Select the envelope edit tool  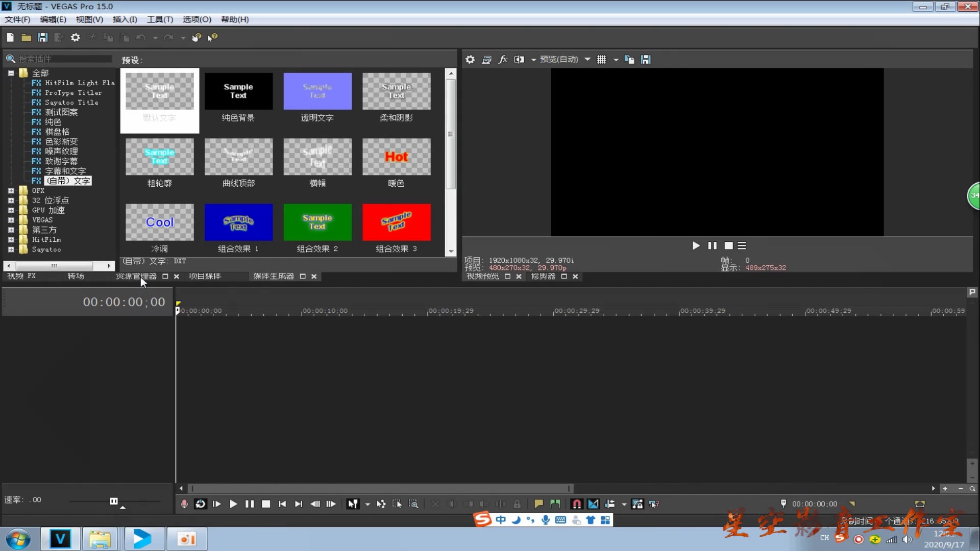tap(381, 504)
